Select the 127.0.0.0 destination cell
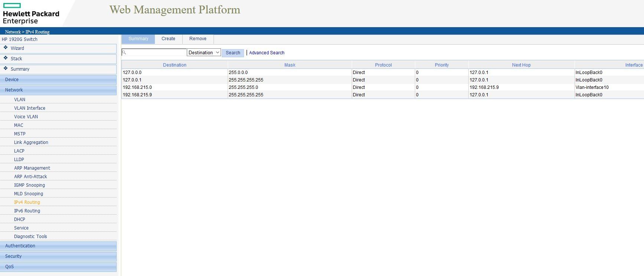Screen dimensions: 644x276 [x=175, y=73]
